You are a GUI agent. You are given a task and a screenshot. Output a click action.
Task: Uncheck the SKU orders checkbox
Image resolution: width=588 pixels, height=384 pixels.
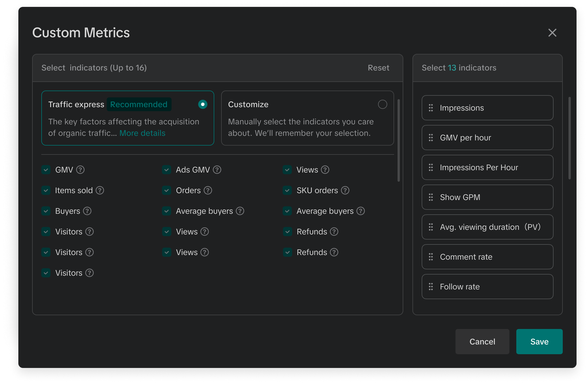coord(287,190)
